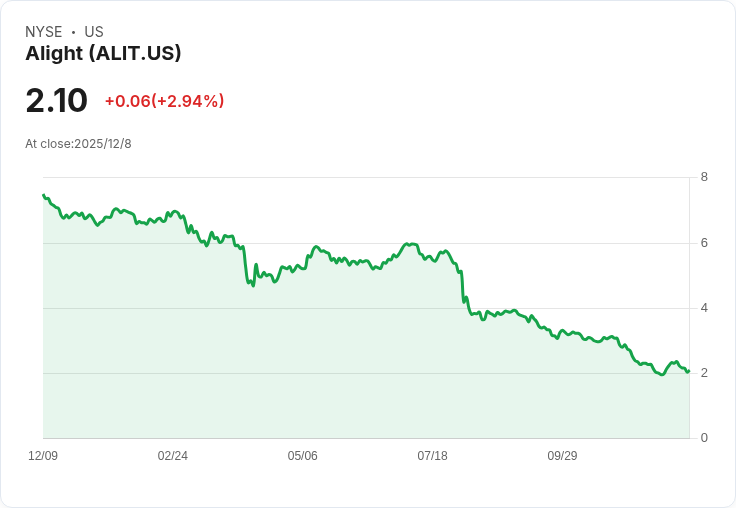Select the current price 2.10
The image size is (736, 508).
point(56,101)
